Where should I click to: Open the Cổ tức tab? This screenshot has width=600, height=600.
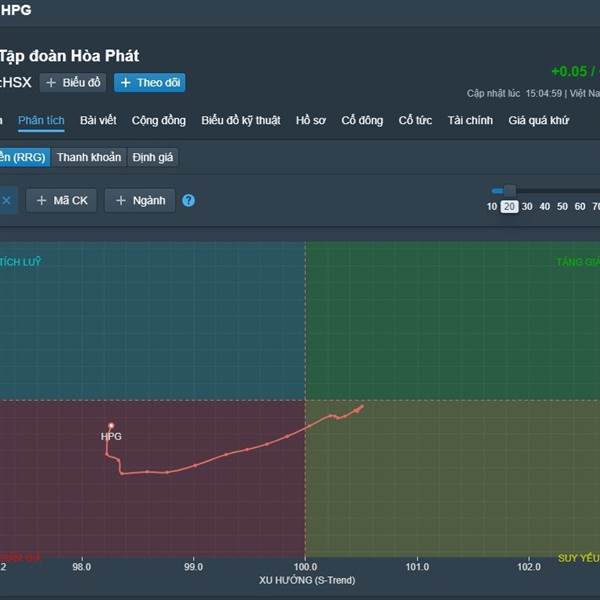click(415, 121)
